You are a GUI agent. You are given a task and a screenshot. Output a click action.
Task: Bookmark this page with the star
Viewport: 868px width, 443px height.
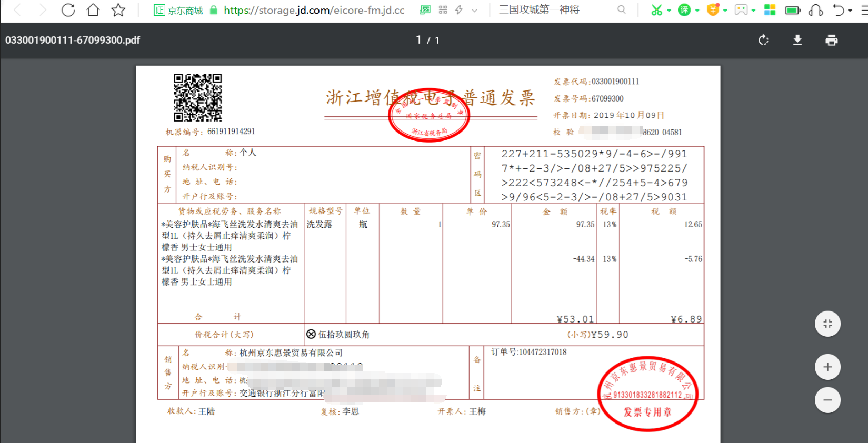pos(118,10)
